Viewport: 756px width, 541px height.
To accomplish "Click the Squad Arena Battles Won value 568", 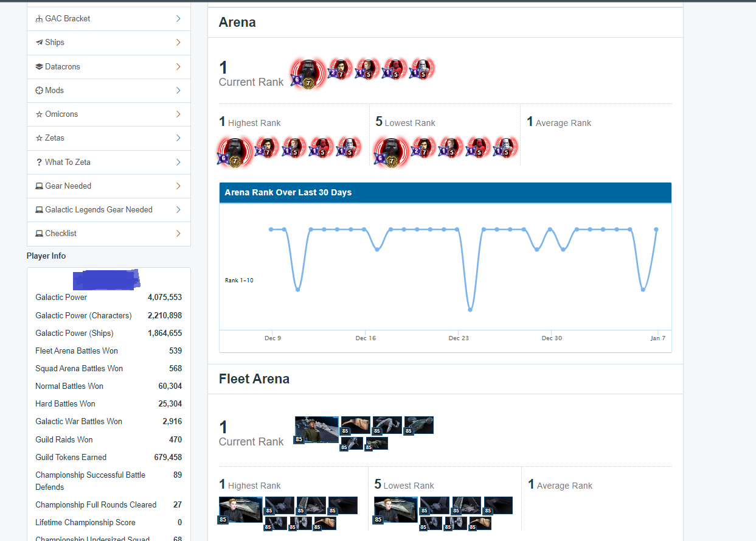I will click(176, 369).
